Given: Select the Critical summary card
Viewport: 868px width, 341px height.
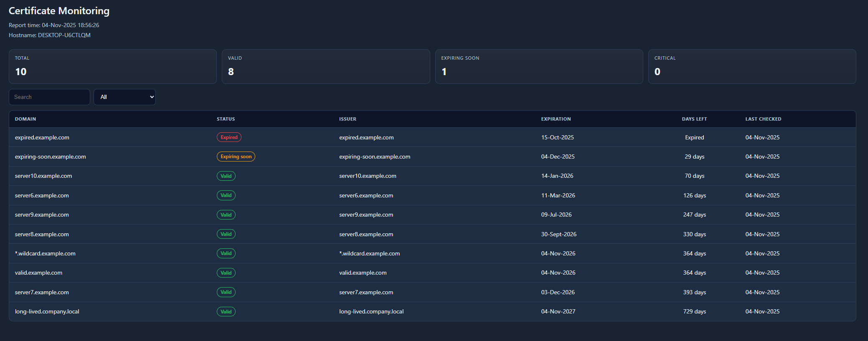Looking at the screenshot, I should tap(752, 67).
